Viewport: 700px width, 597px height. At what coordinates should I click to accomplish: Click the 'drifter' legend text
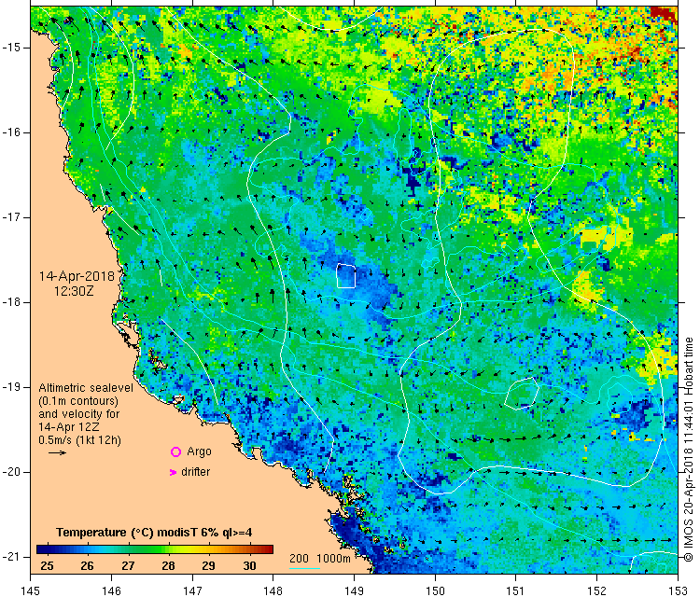pos(196,472)
